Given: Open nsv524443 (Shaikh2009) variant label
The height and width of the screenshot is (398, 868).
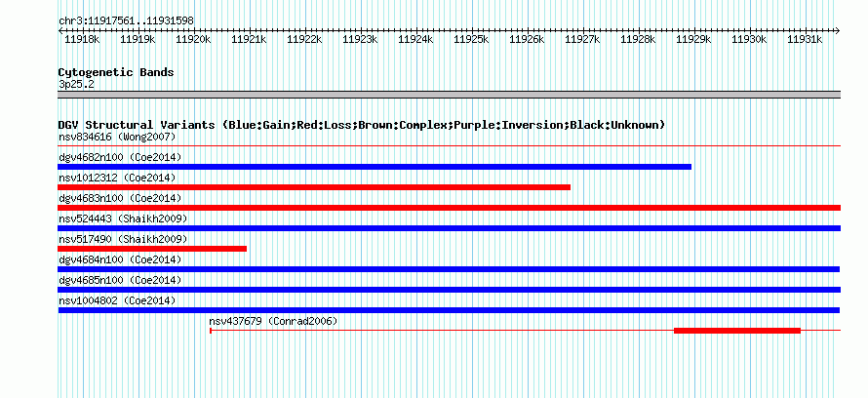Looking at the screenshot, I should (x=123, y=219).
